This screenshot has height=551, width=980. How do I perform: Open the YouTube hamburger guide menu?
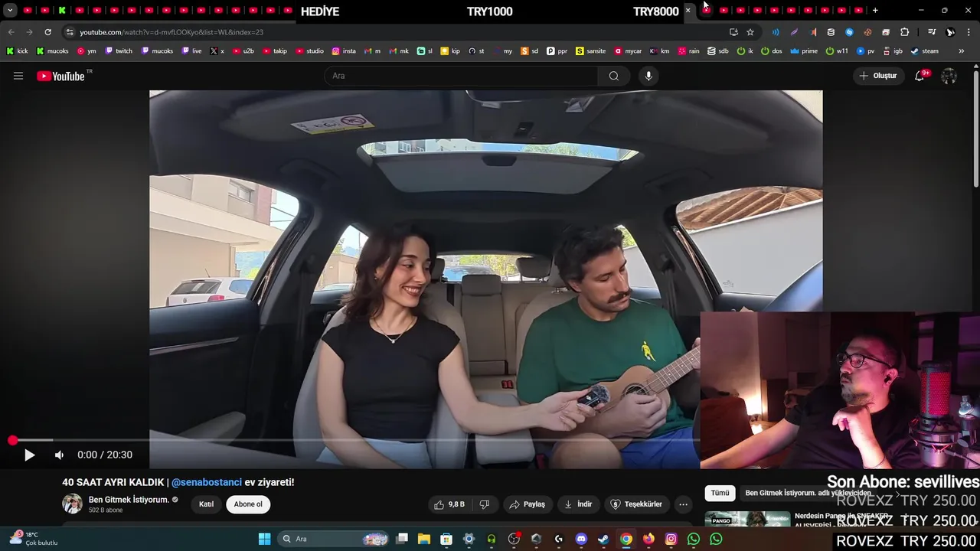(x=18, y=76)
